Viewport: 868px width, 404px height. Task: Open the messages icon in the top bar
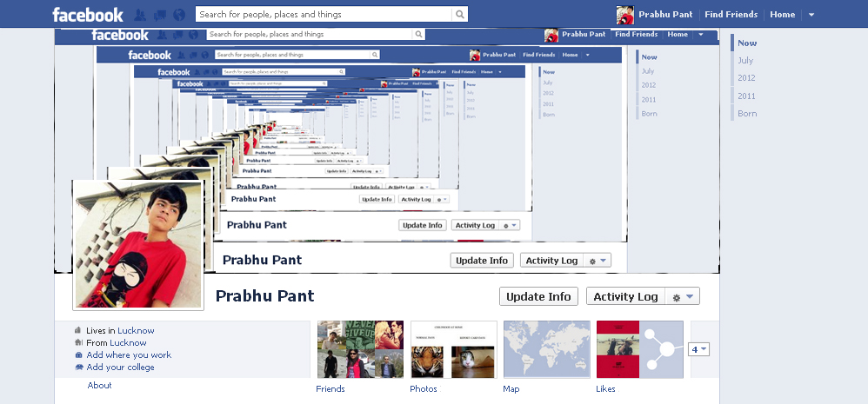(x=160, y=15)
